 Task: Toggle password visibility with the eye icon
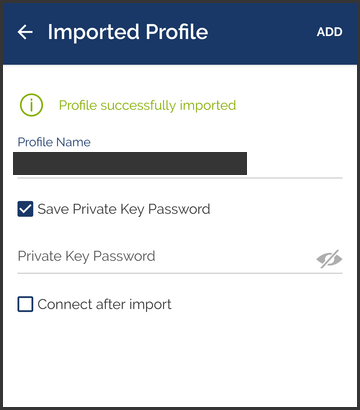pyautogui.click(x=329, y=259)
